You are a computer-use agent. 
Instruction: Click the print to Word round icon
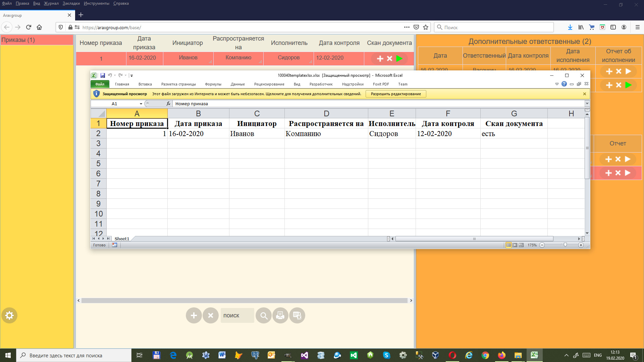click(280, 315)
